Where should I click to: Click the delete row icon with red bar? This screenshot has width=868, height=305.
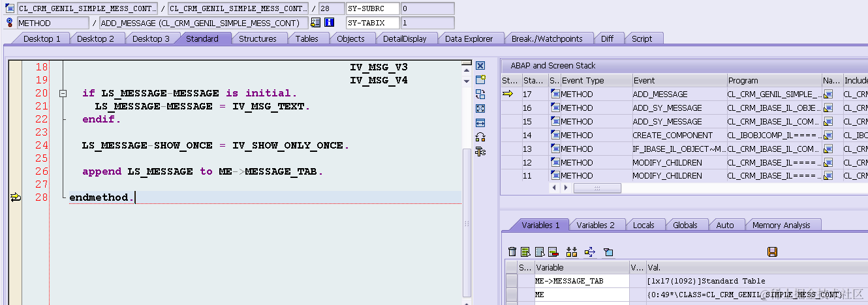click(x=553, y=252)
